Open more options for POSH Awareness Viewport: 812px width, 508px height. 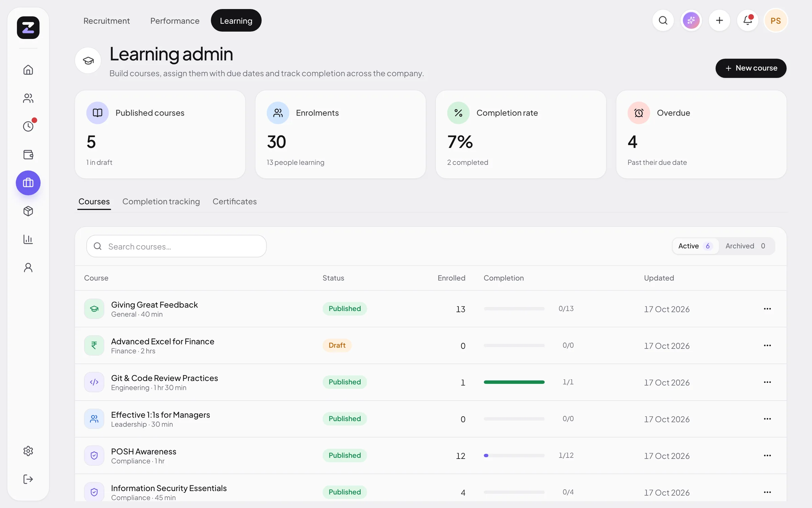(767, 456)
